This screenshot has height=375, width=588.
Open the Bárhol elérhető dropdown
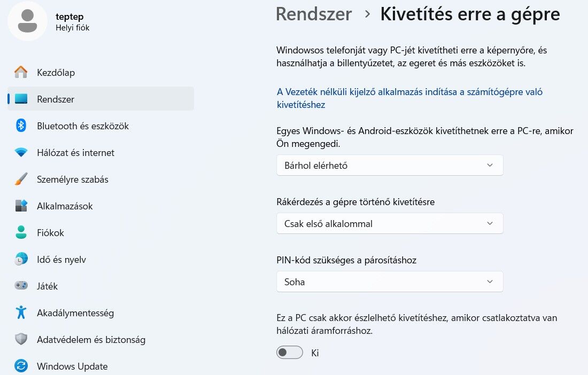tap(390, 166)
